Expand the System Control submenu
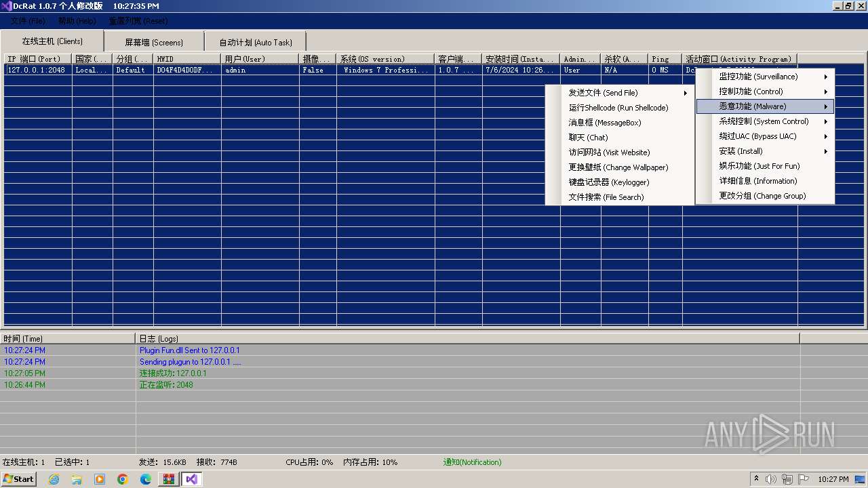868x488 pixels. pos(765,121)
